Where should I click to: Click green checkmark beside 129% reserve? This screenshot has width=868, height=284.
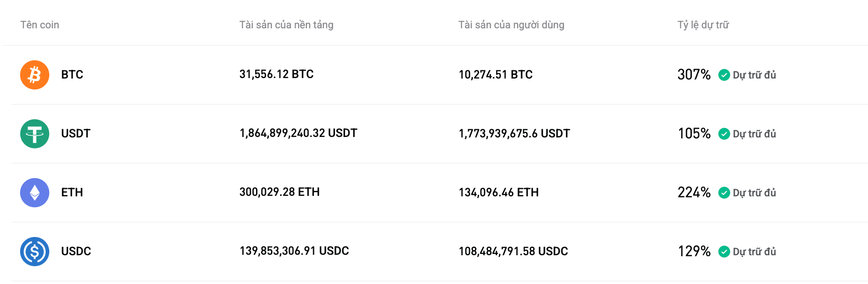click(724, 252)
